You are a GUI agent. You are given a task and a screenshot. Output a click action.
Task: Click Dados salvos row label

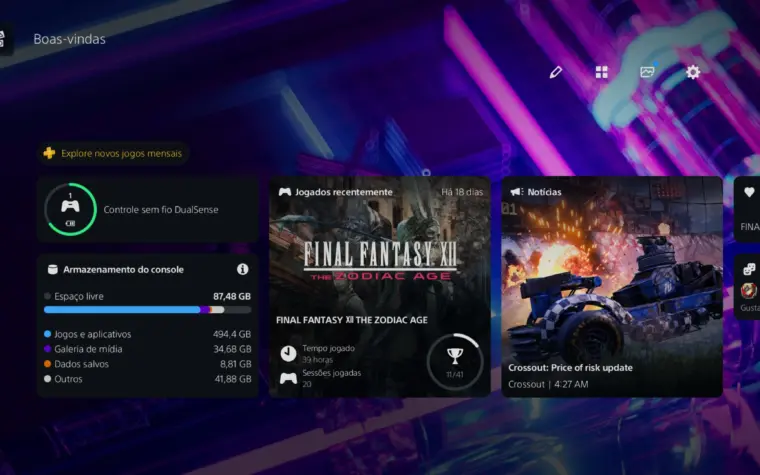click(81, 364)
